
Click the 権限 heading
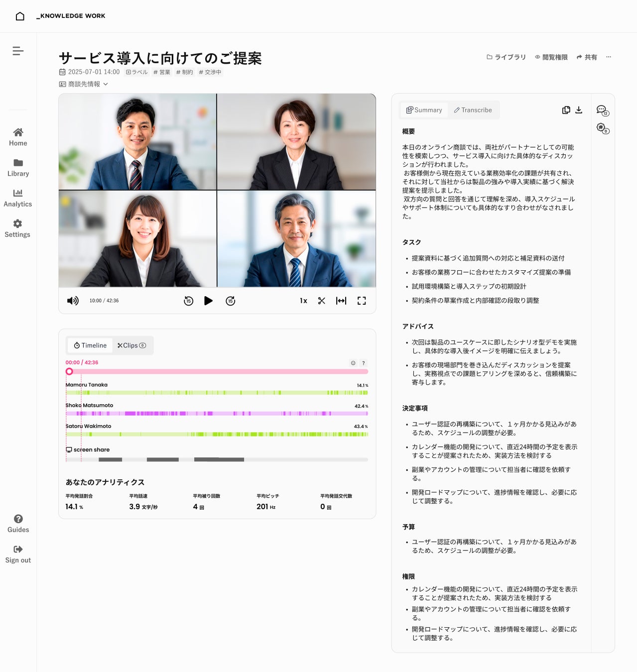tap(408, 576)
